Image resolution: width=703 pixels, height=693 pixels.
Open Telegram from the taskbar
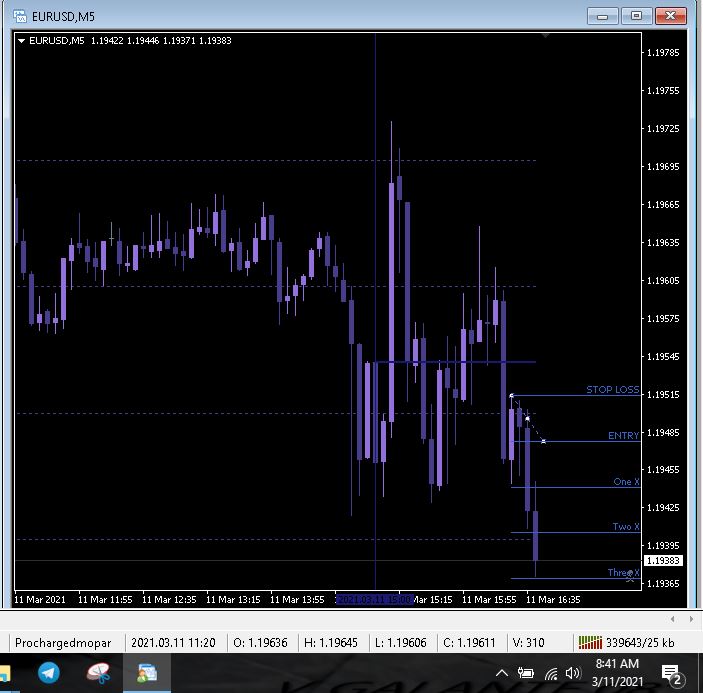[48, 673]
